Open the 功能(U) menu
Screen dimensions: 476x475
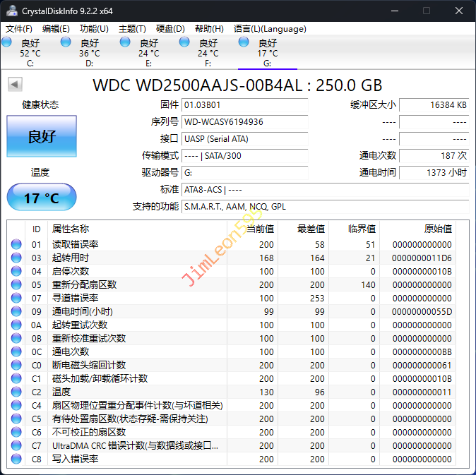pyautogui.click(x=94, y=29)
